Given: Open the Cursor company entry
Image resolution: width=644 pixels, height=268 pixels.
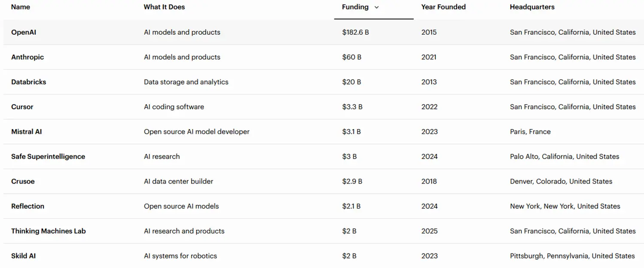Looking at the screenshot, I should click(x=22, y=107).
